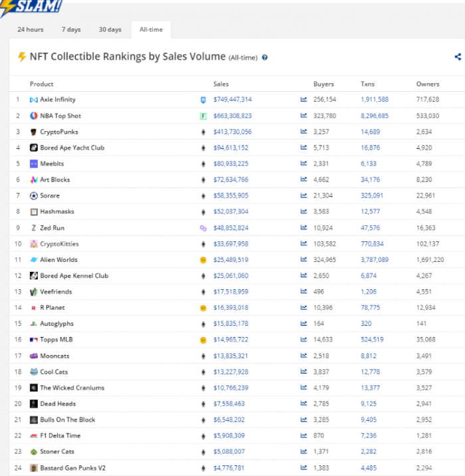This screenshot has height=476, width=465.
Task: Open the sales chart icon for Alien Worlds
Action: 304,259
